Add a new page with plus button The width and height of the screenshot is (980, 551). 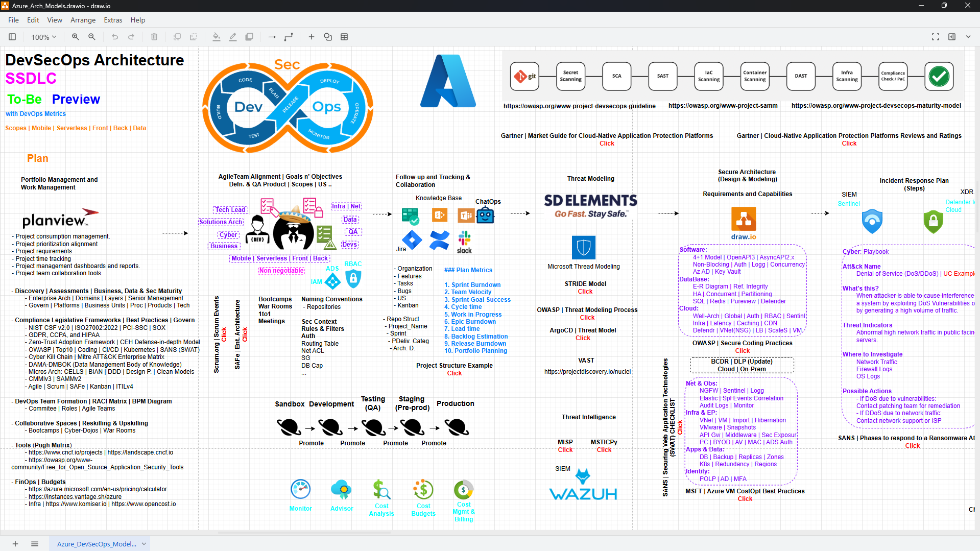tap(15, 544)
